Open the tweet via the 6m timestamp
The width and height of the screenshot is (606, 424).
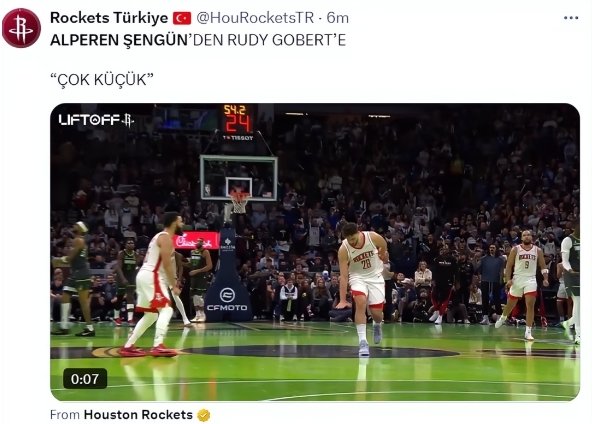(338, 18)
